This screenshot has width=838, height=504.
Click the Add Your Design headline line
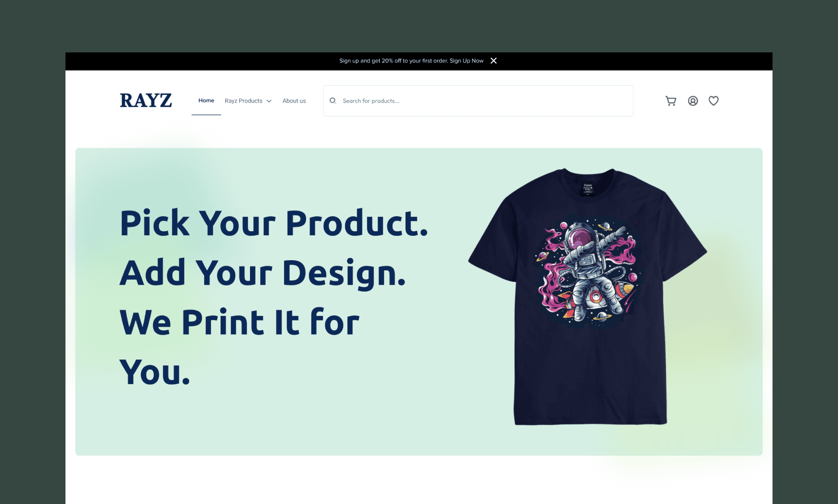263,273
